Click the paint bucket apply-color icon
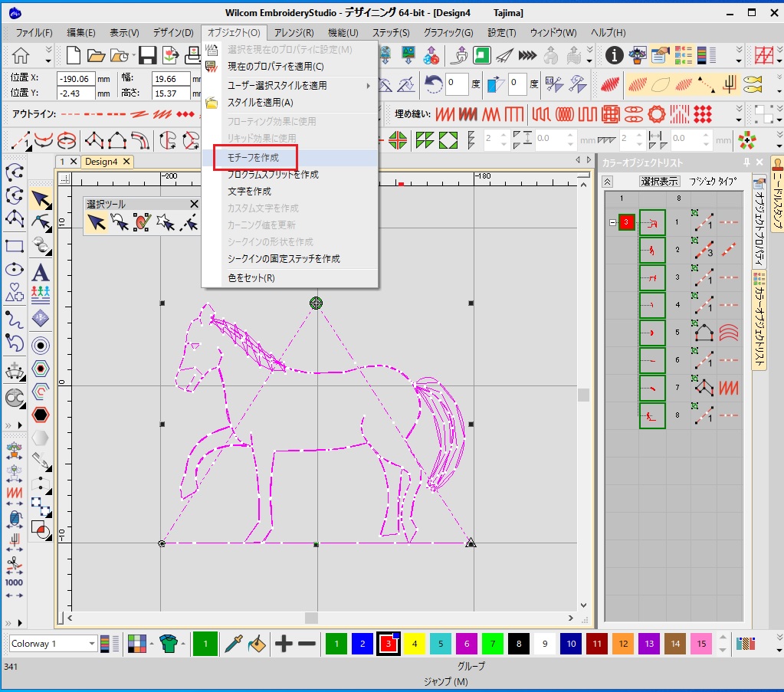 pos(257,644)
